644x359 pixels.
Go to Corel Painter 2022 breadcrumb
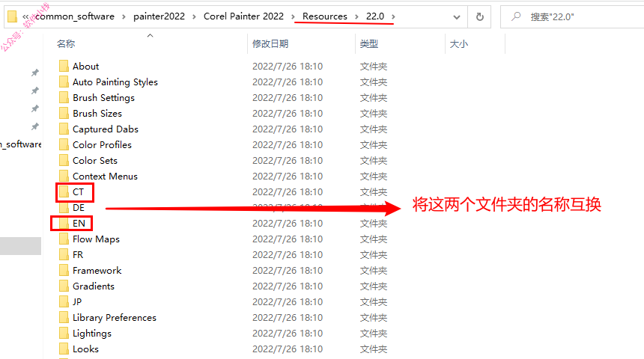click(x=243, y=16)
